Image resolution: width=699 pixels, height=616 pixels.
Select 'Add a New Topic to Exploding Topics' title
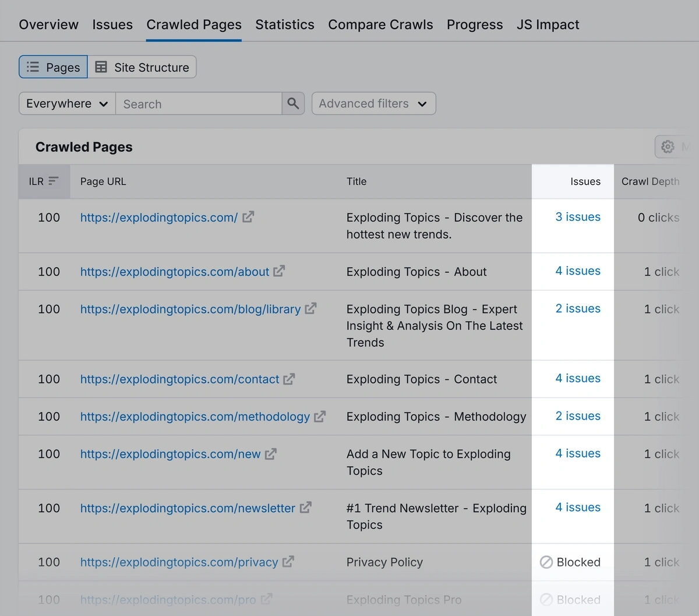coord(429,462)
